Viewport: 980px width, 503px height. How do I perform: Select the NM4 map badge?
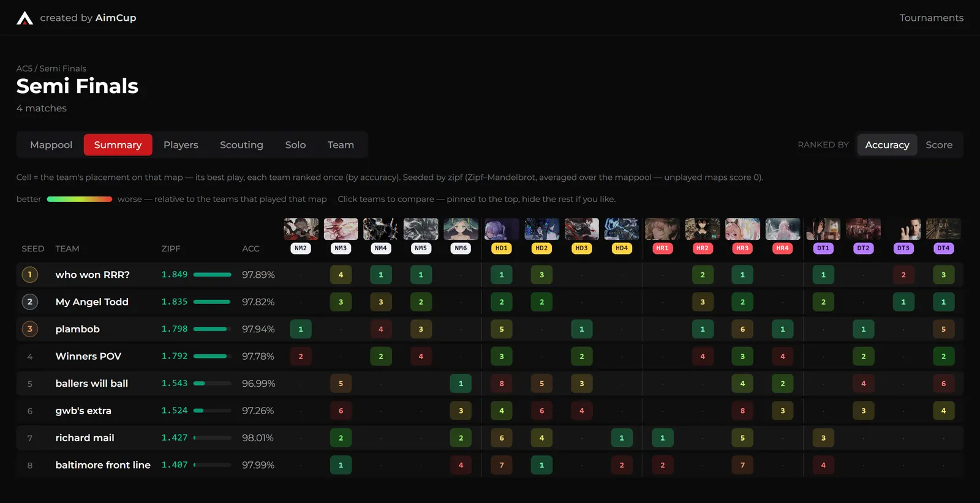[x=380, y=248]
